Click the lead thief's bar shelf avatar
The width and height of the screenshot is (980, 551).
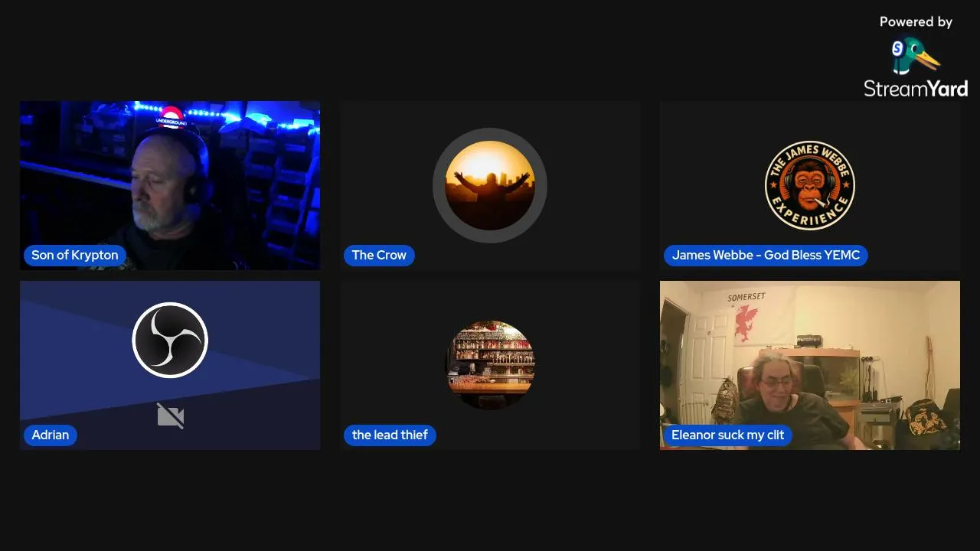point(490,365)
